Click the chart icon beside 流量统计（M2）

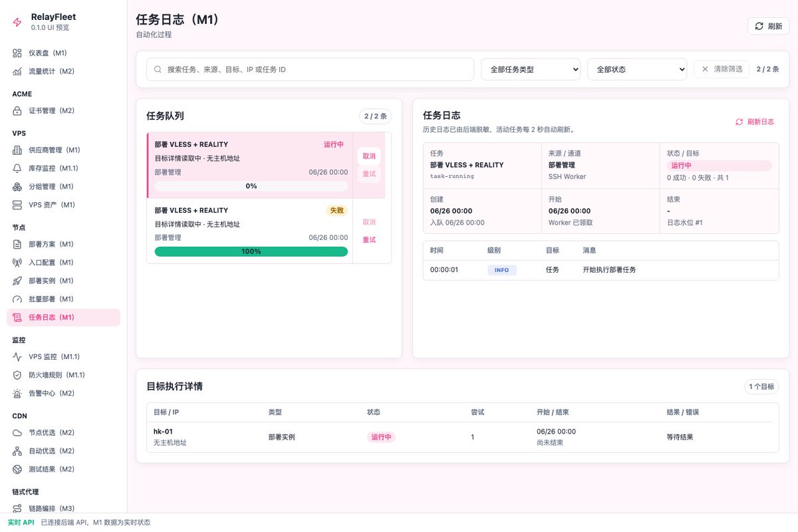click(x=17, y=71)
